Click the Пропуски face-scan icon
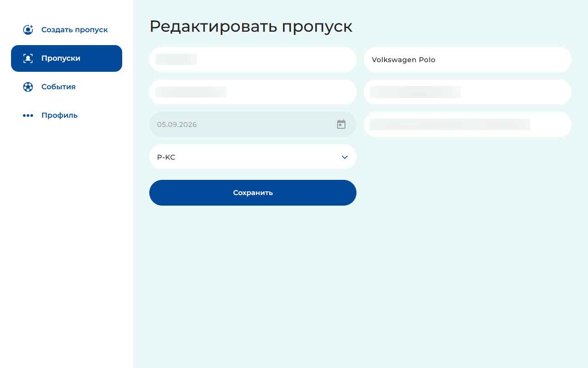588x368 pixels. pyautogui.click(x=28, y=58)
